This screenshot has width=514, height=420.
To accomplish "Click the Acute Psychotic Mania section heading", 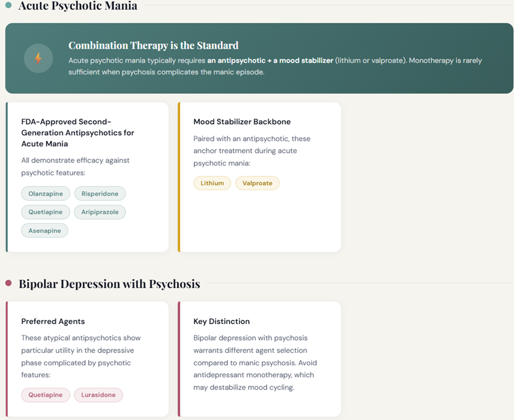I will [77, 6].
